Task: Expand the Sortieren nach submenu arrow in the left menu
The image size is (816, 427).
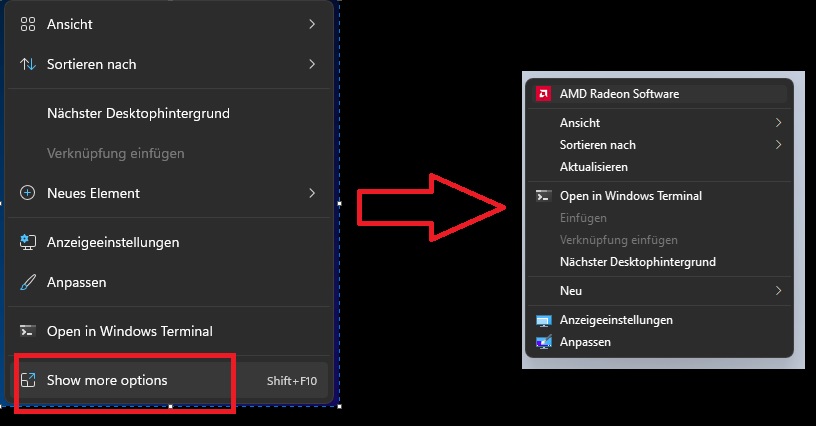Action: pos(312,64)
